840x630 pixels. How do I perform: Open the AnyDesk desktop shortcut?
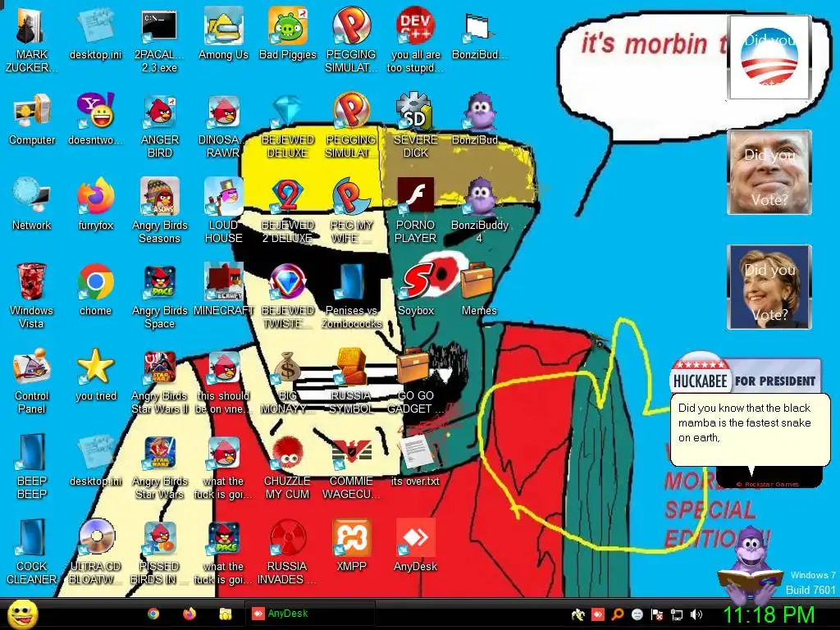(415, 537)
